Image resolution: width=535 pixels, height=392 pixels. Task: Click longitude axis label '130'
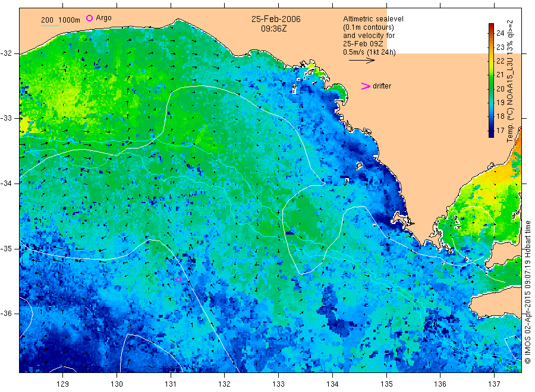pos(117,384)
